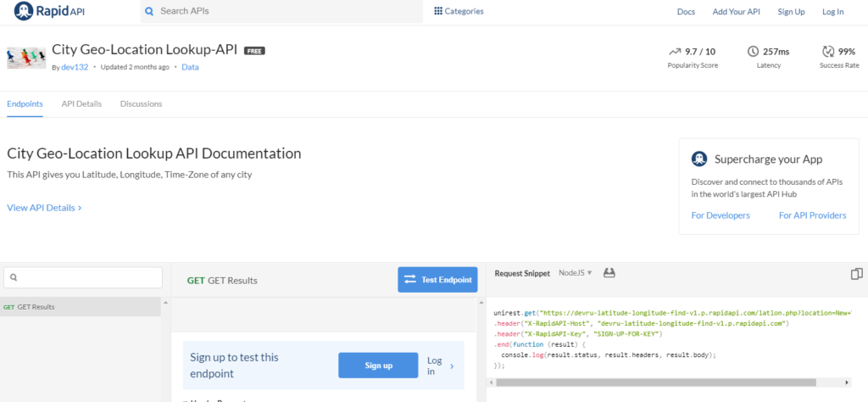
Task: Select GET Results in the endpoint list
Action: [81, 307]
